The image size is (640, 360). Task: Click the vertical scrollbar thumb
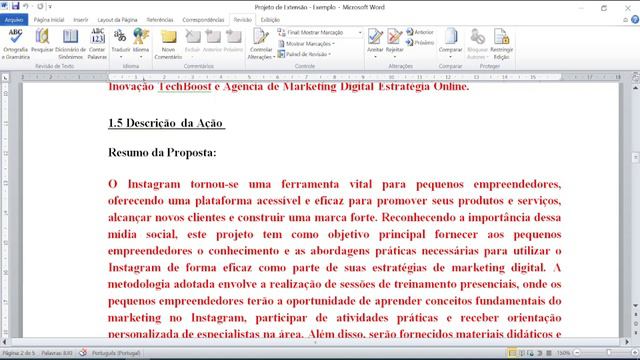point(636,158)
